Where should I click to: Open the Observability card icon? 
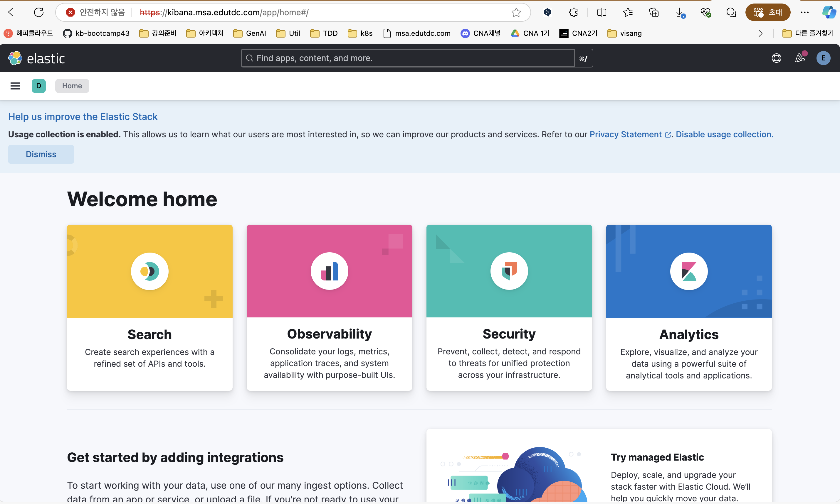(x=329, y=271)
